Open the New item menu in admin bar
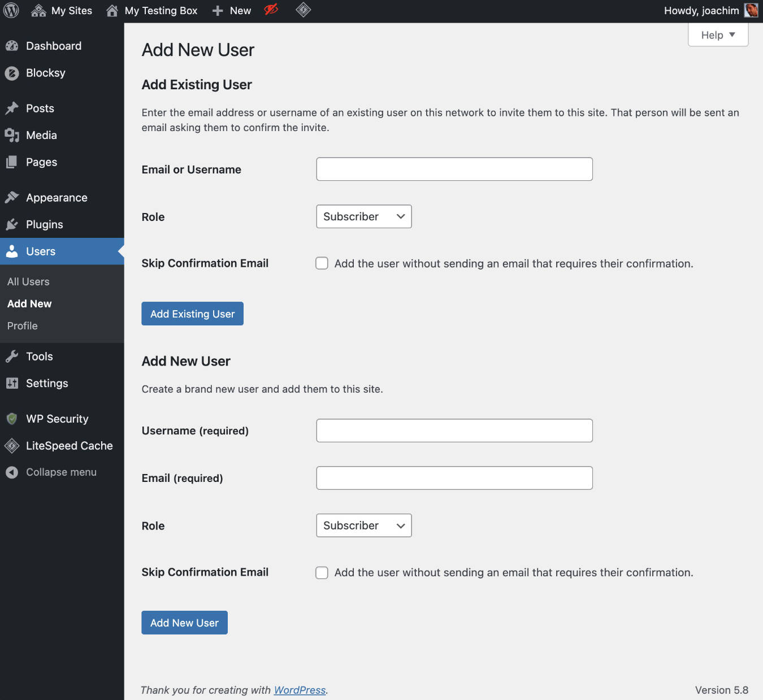This screenshot has height=700, width=763. tap(231, 10)
